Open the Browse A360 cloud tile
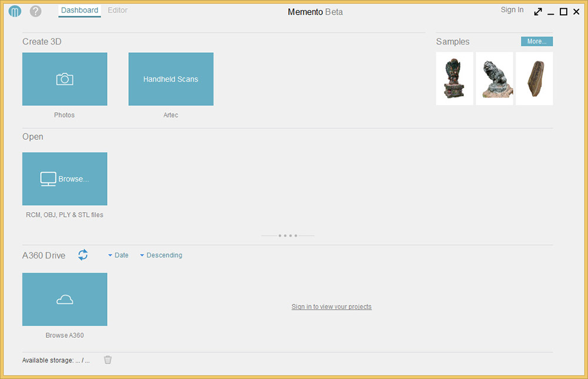 click(x=65, y=299)
